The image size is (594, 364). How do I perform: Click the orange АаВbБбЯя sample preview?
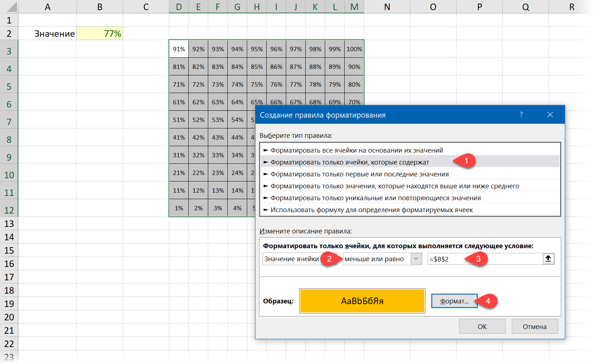pyautogui.click(x=362, y=301)
